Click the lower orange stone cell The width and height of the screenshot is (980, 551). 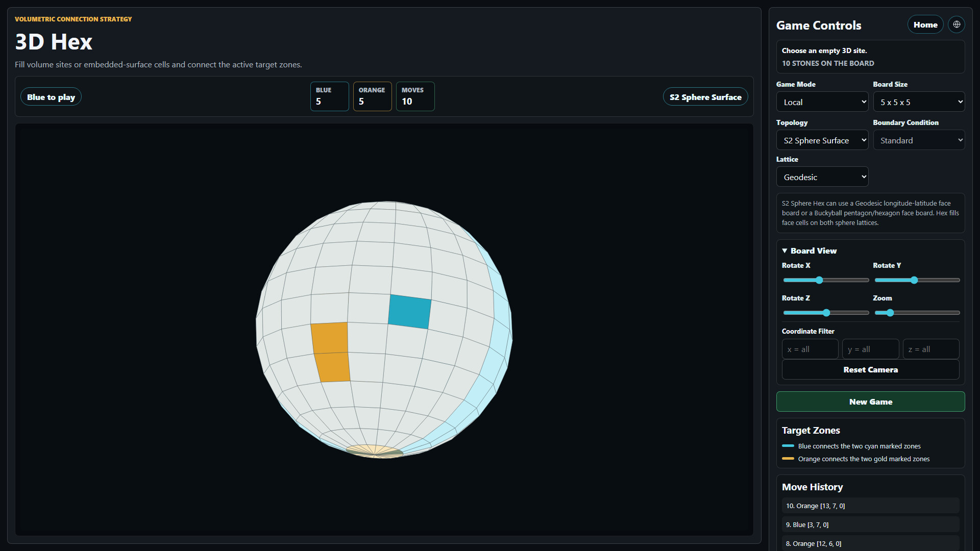point(333,367)
